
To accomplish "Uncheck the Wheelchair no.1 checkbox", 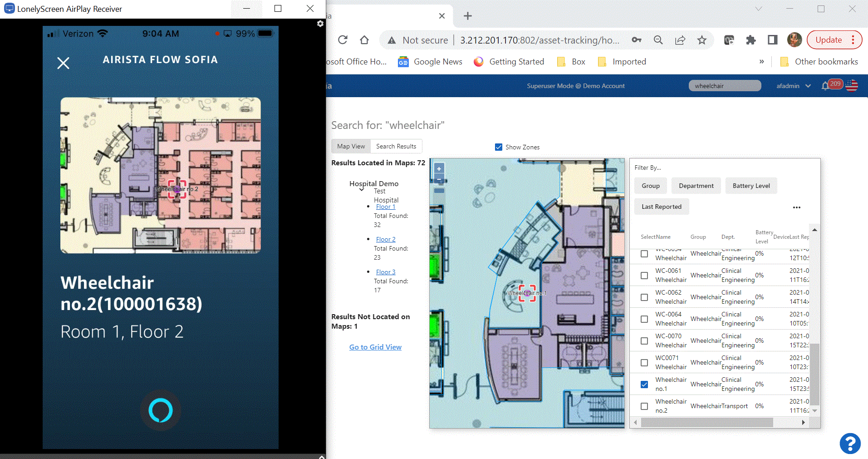I will tap(644, 384).
